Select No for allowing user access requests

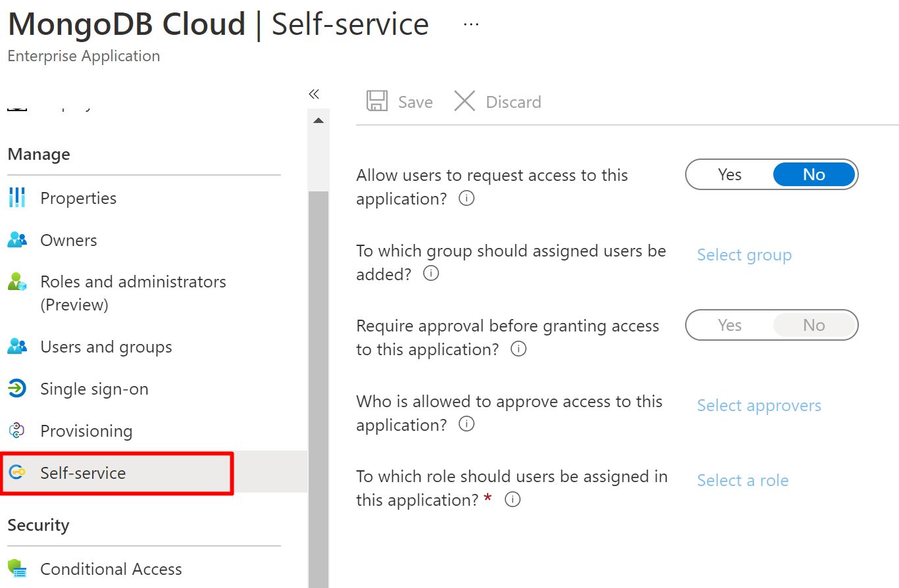tap(813, 175)
